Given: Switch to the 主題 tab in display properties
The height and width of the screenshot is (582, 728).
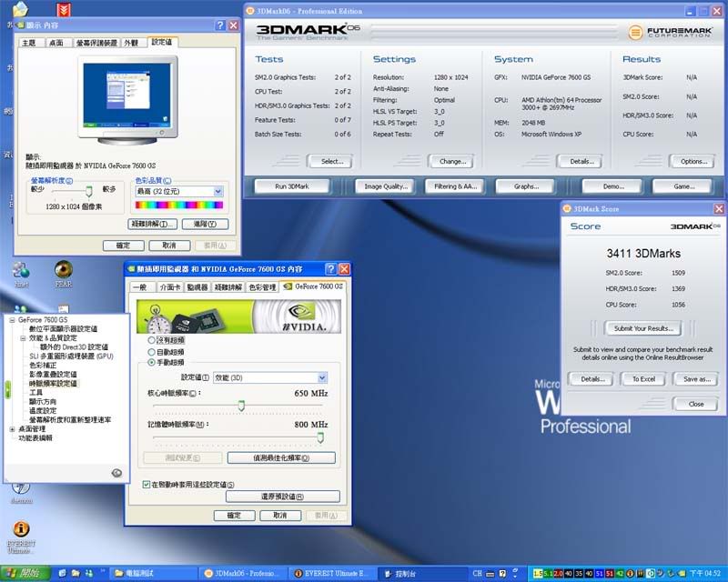Looking at the screenshot, I should [x=29, y=43].
